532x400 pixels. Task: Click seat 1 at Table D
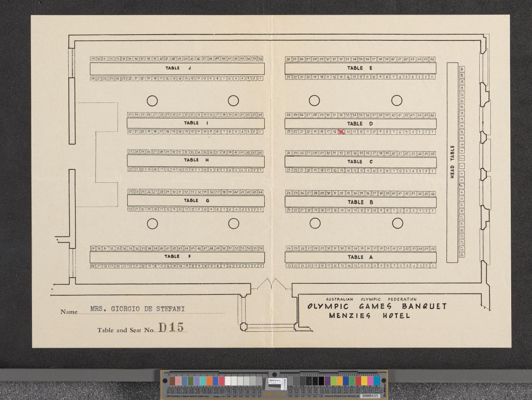[x=432, y=132]
